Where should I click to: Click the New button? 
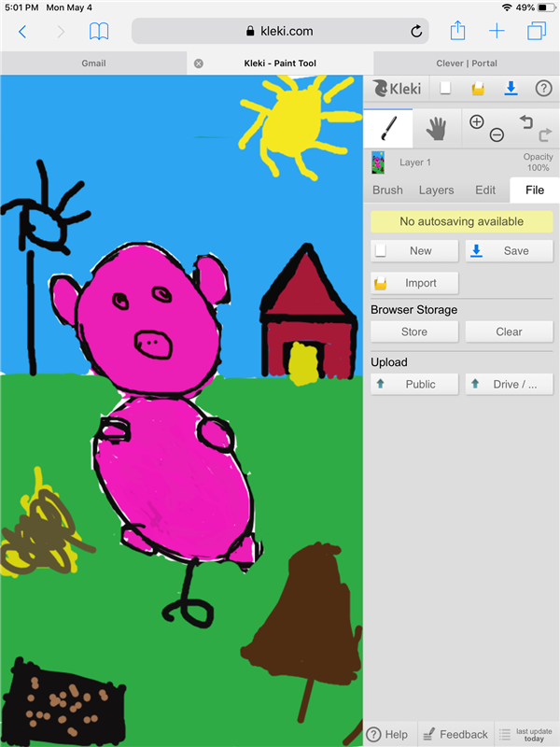tap(414, 251)
